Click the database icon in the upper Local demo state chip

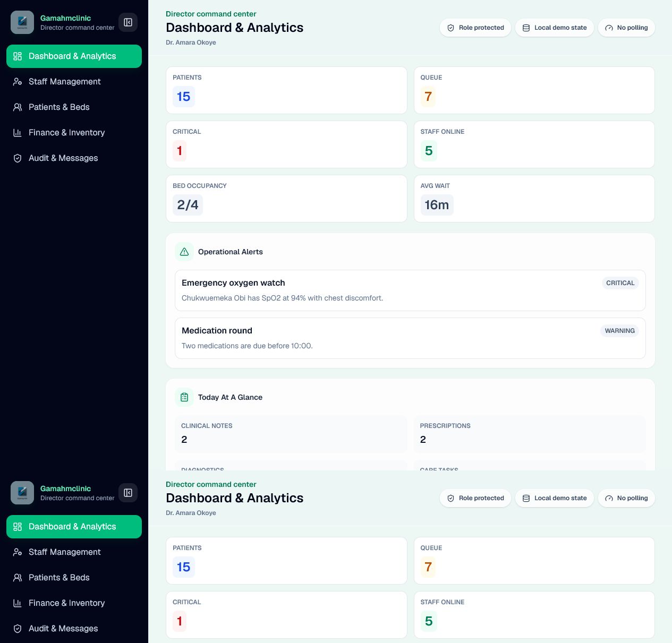pyautogui.click(x=526, y=28)
